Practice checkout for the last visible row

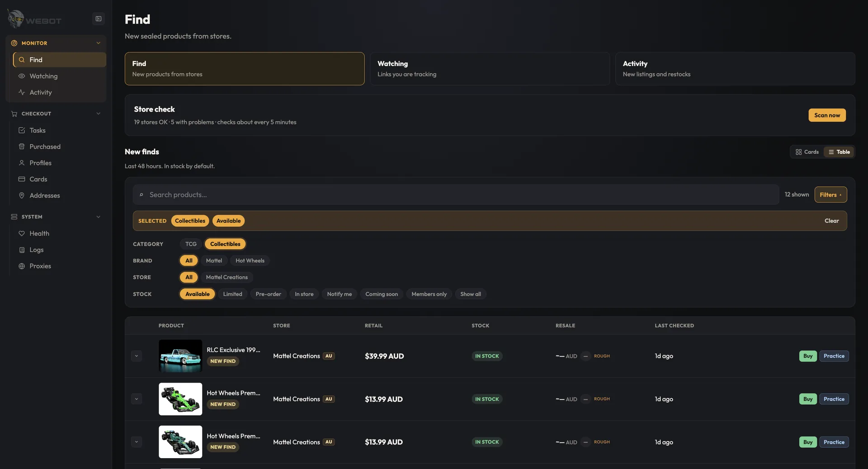834,442
